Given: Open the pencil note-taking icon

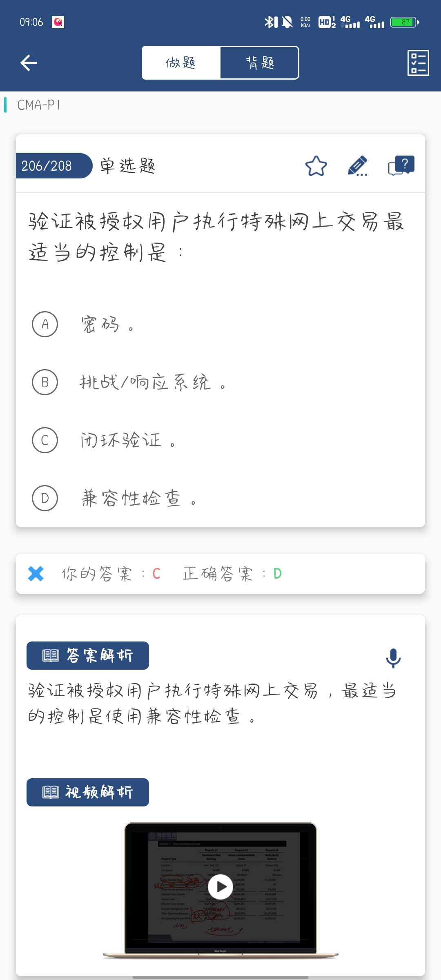Looking at the screenshot, I should click(358, 166).
